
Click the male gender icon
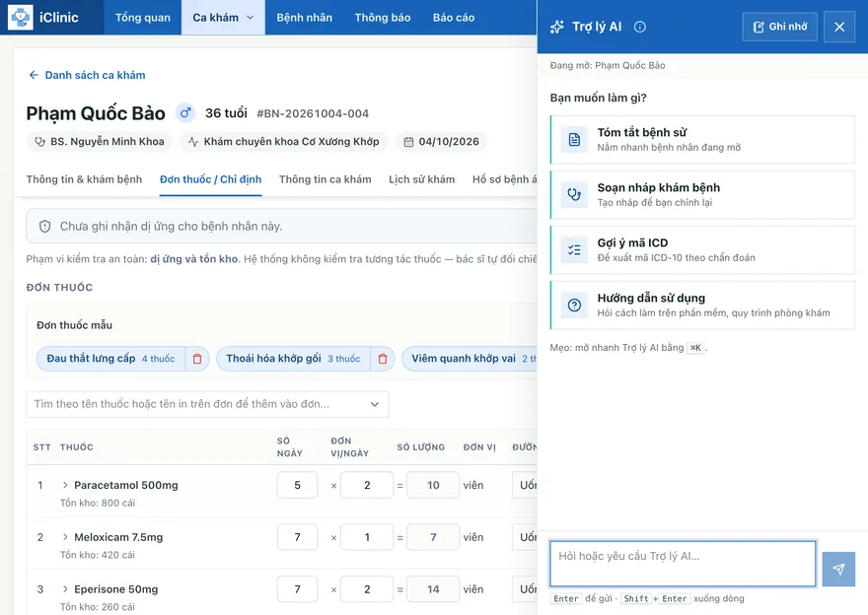[x=185, y=113]
